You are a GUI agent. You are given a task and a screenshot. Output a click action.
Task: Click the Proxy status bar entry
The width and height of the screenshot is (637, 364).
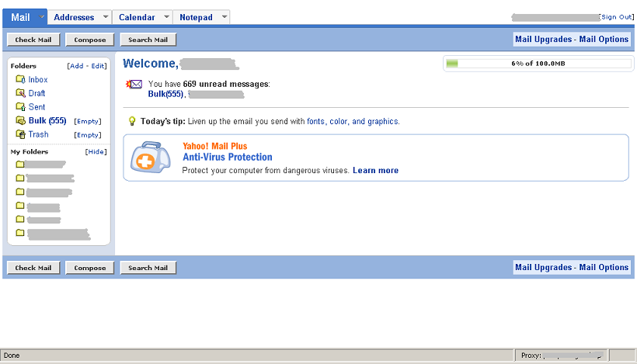tap(561, 355)
